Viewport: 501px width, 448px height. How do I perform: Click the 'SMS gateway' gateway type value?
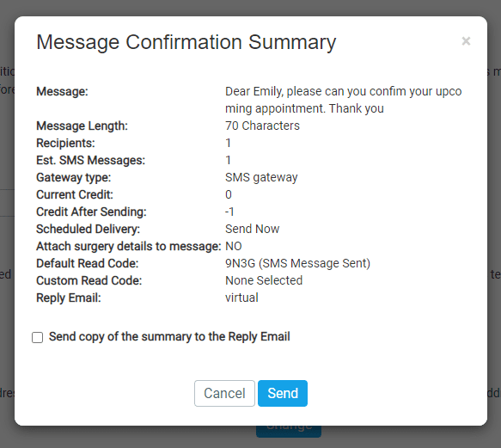(x=261, y=177)
